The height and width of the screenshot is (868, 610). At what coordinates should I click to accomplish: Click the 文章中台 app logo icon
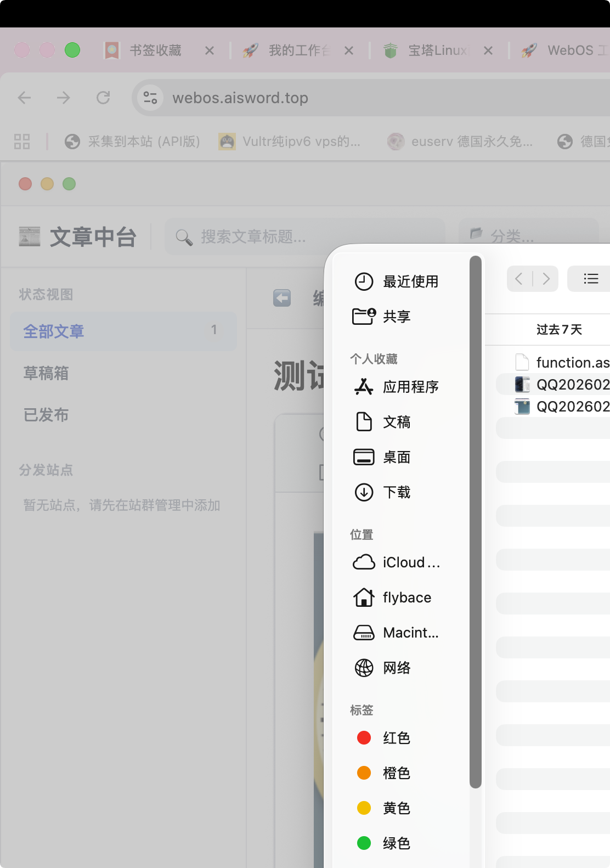coord(30,236)
